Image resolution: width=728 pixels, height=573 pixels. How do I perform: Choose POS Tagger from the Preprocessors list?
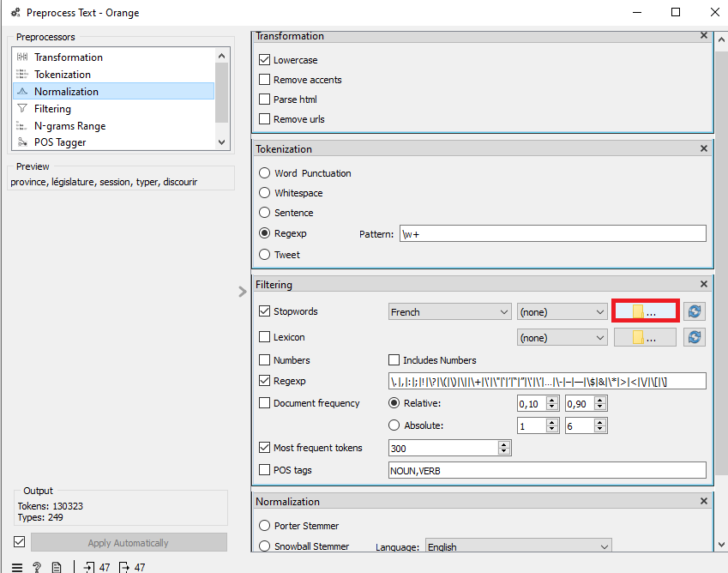pos(58,142)
